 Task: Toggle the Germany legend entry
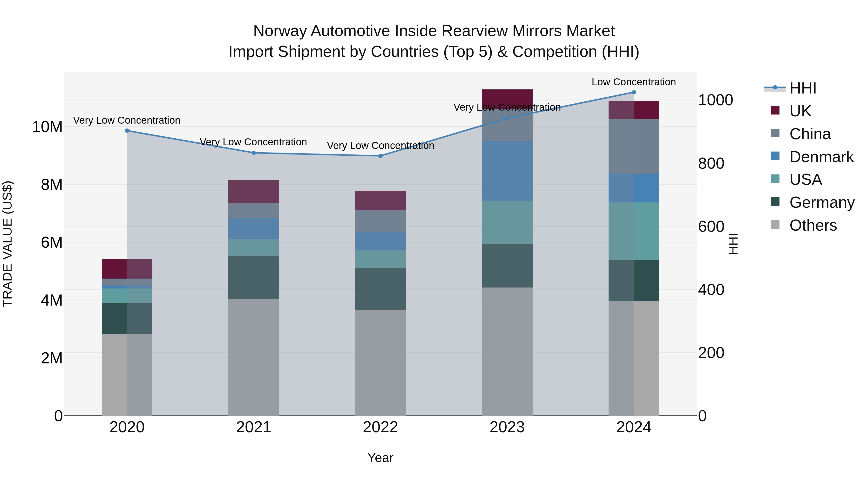point(812,202)
